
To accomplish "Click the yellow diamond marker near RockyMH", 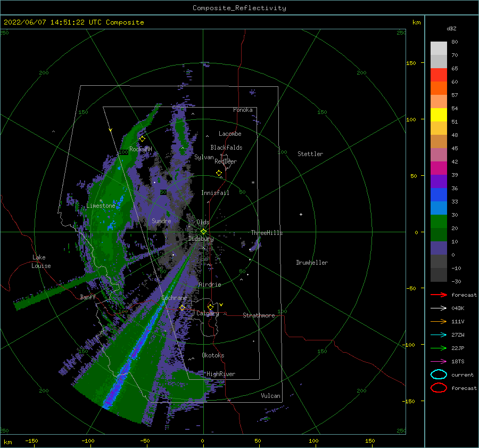I will coord(142,139).
